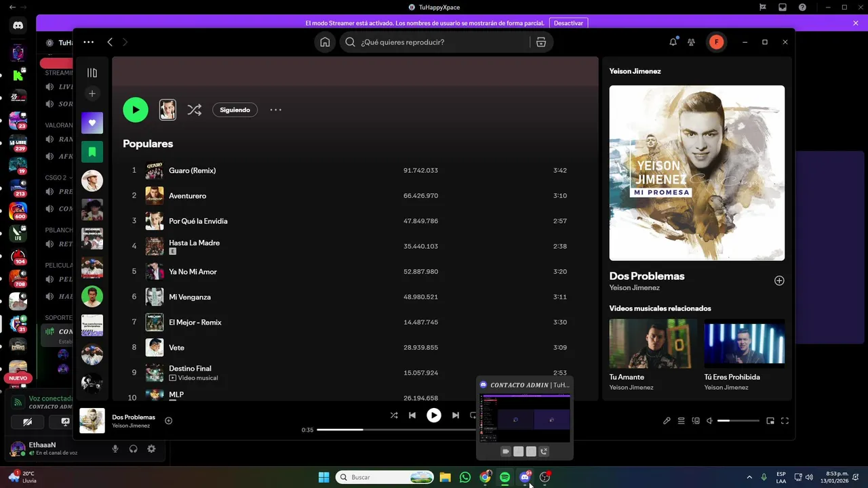The image size is (868, 488).
Task: Open the Browse icon in the search bar
Action: point(540,42)
